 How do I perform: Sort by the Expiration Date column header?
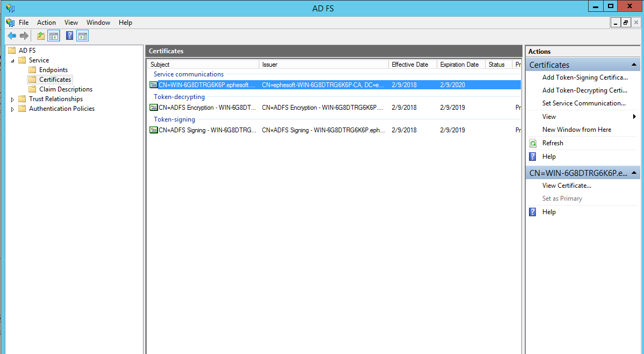point(461,65)
